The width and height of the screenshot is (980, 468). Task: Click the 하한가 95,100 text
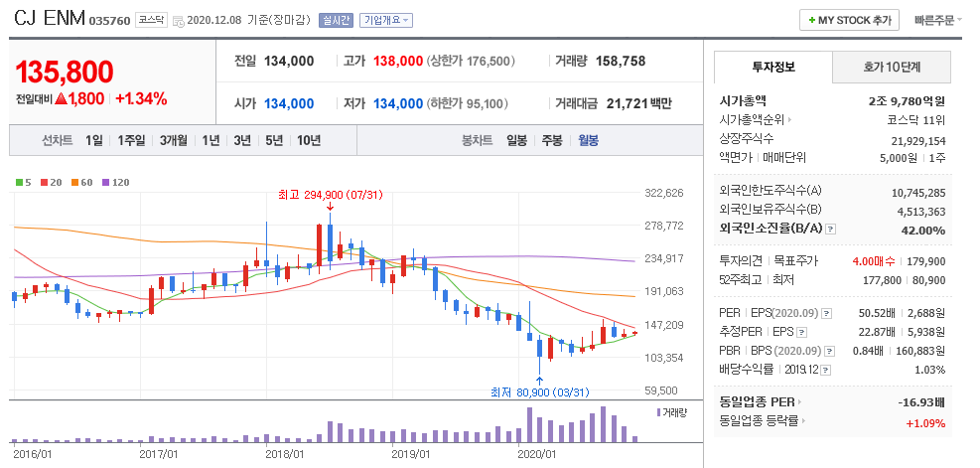[467, 104]
